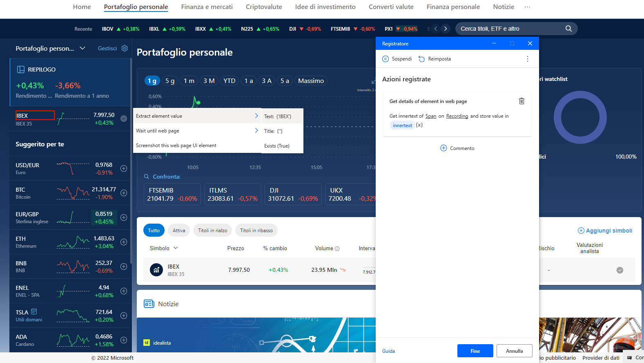This screenshot has width=644, height=363.
Task: Select Text: ('IBEX') submenu option
Action: pos(282,116)
